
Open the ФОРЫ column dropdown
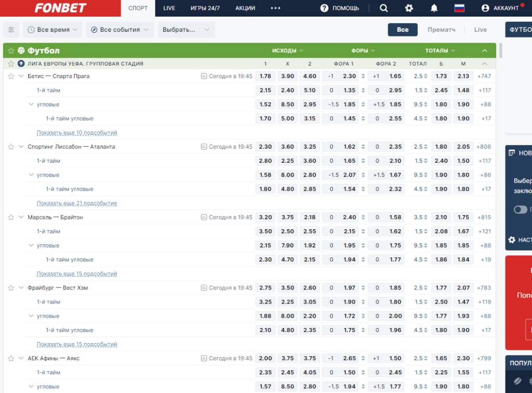[363, 50]
